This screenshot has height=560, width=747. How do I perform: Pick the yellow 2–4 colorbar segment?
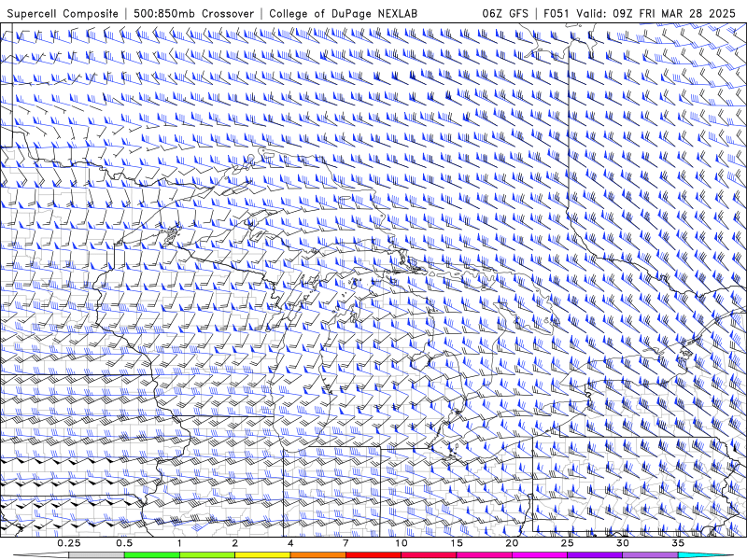coord(262,555)
